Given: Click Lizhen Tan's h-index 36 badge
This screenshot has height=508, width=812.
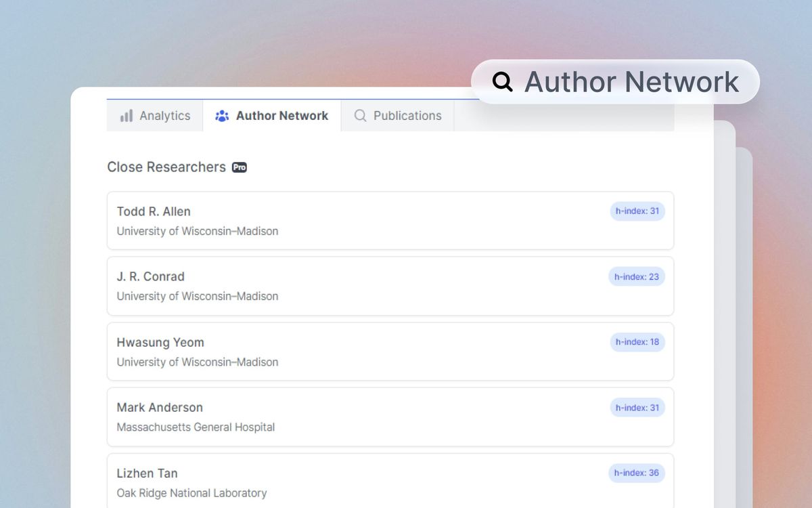Looking at the screenshot, I should [x=637, y=473].
